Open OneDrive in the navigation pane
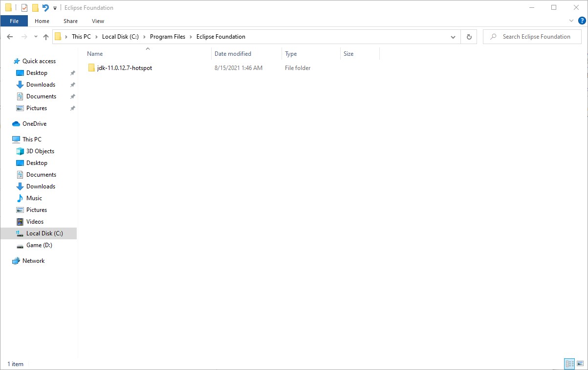Image resolution: width=588 pixels, height=370 pixels. coord(34,124)
